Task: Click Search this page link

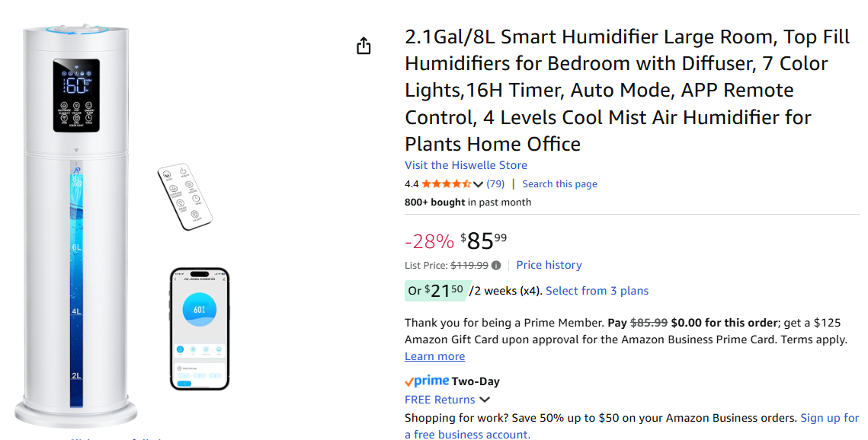Action: (559, 183)
